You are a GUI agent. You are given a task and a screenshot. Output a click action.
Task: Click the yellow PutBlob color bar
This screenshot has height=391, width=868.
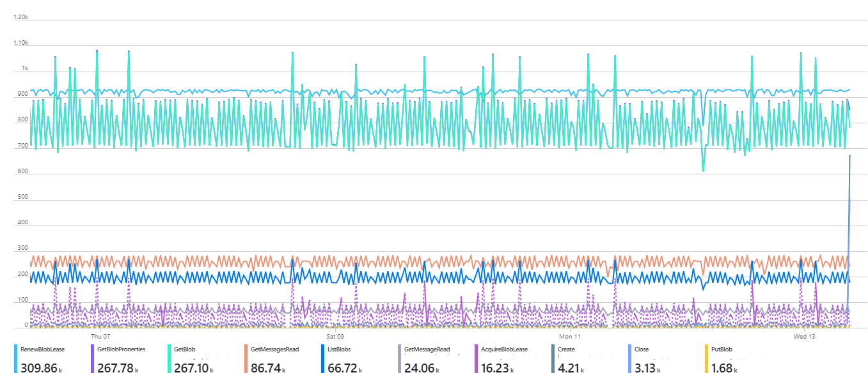click(x=706, y=360)
